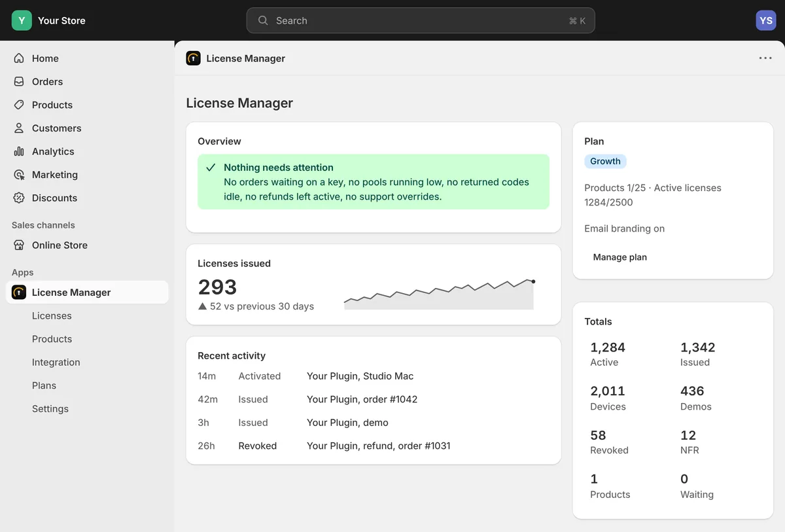Click the 1,284 Active total

point(608,354)
